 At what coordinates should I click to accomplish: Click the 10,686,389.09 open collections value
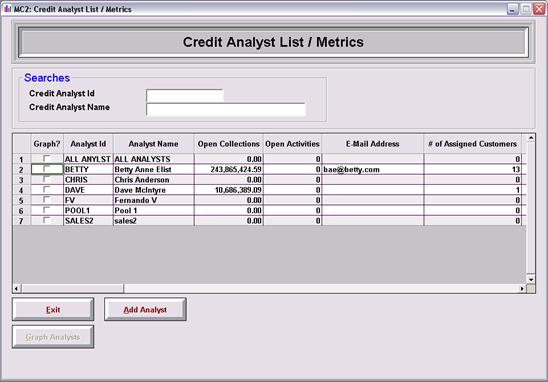click(x=229, y=190)
